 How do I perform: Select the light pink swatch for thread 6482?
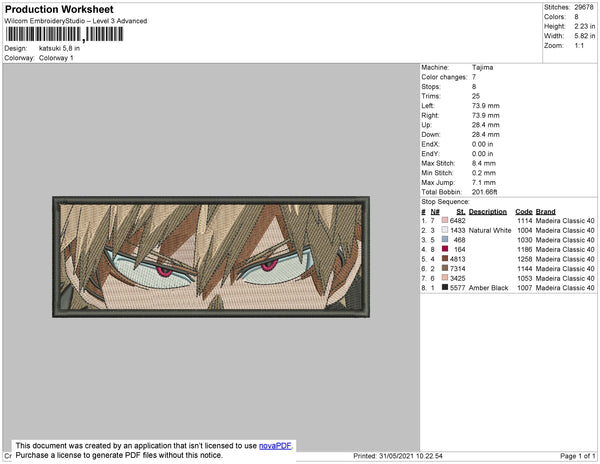[445, 220]
